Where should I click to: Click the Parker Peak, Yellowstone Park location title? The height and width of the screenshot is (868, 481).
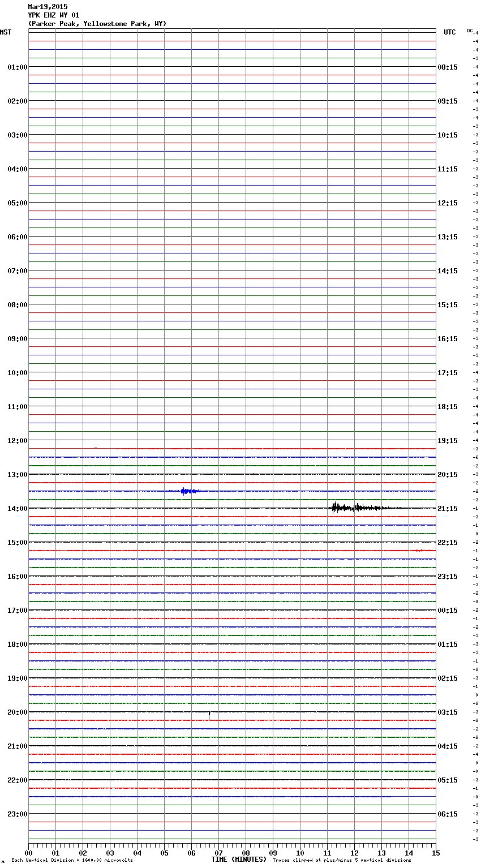pos(97,24)
